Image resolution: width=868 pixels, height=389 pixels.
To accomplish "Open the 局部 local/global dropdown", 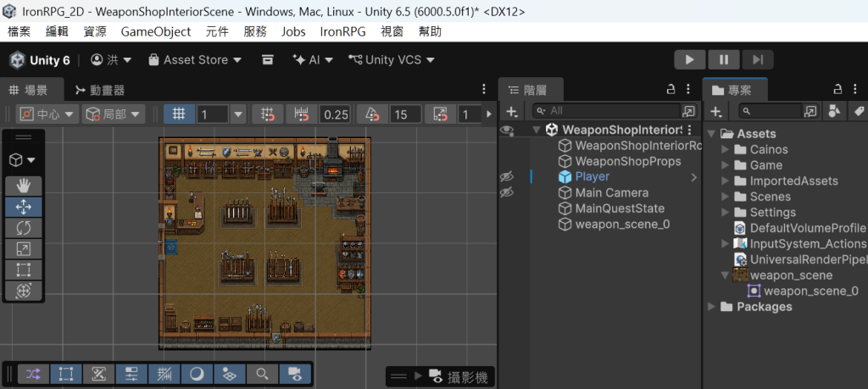I will point(114,114).
